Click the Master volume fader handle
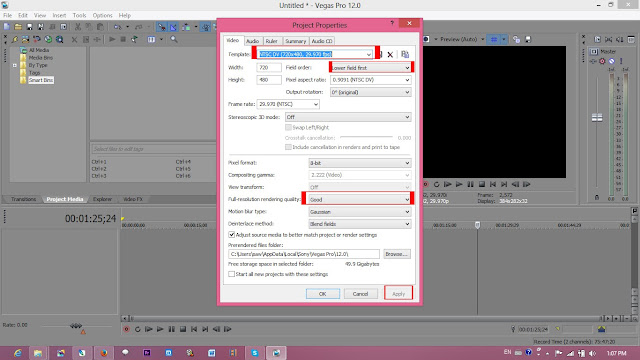Image resolution: width=640 pixels, height=360 pixels. coord(597,118)
